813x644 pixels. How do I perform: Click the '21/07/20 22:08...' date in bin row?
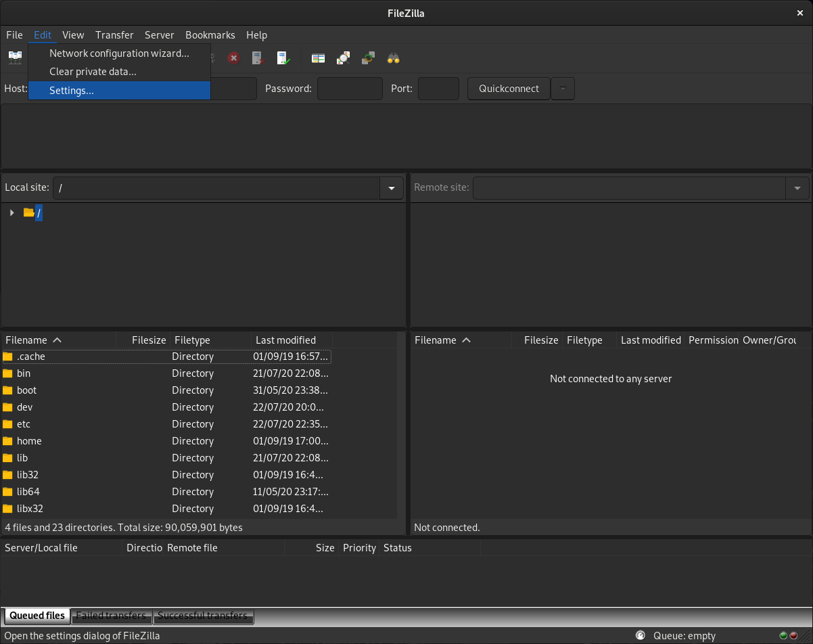point(292,373)
